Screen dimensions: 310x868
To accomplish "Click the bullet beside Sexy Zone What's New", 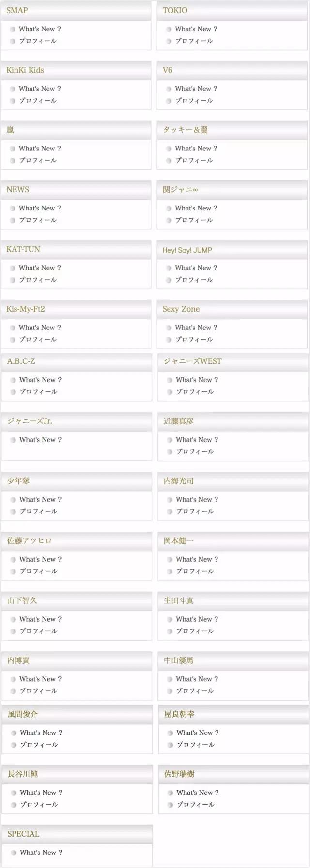I will point(169,328).
